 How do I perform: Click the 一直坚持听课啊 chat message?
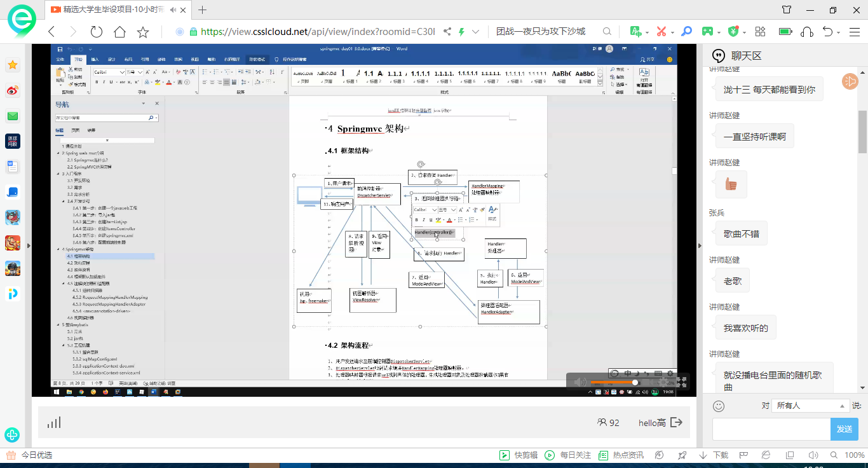[x=754, y=136]
